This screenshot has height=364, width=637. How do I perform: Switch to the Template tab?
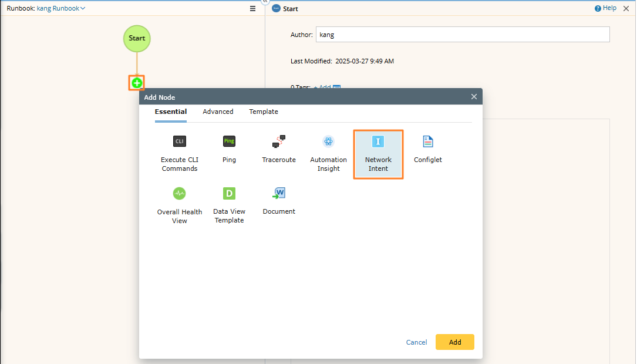click(263, 112)
